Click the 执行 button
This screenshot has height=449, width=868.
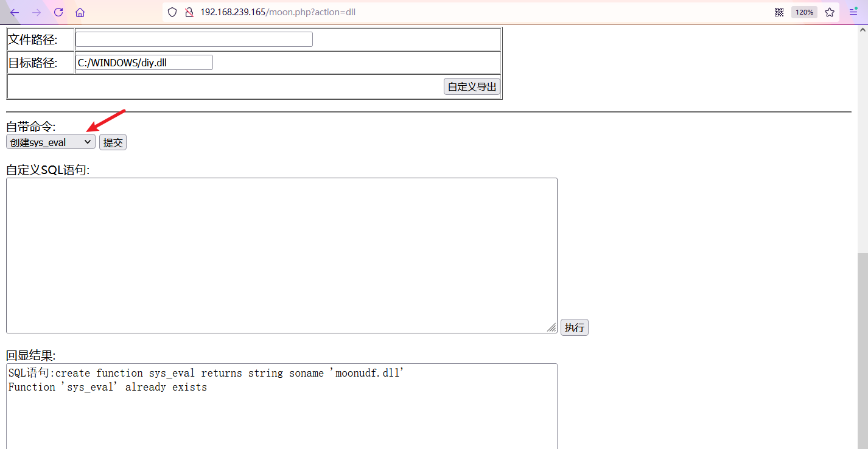point(574,327)
